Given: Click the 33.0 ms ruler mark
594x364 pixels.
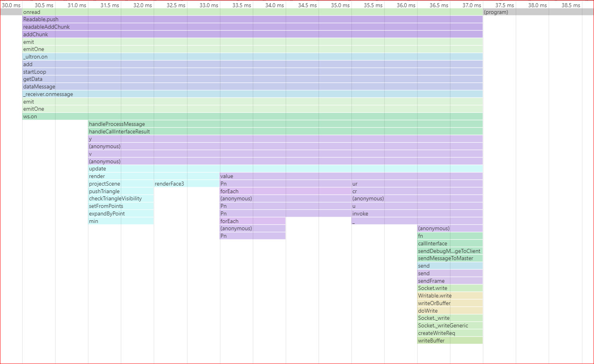Looking at the screenshot, I should pyautogui.click(x=209, y=5).
